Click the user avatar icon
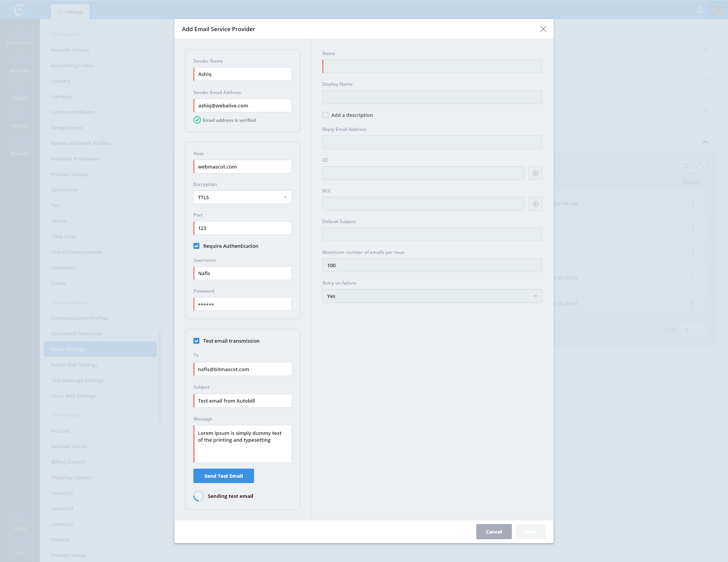 (x=718, y=10)
